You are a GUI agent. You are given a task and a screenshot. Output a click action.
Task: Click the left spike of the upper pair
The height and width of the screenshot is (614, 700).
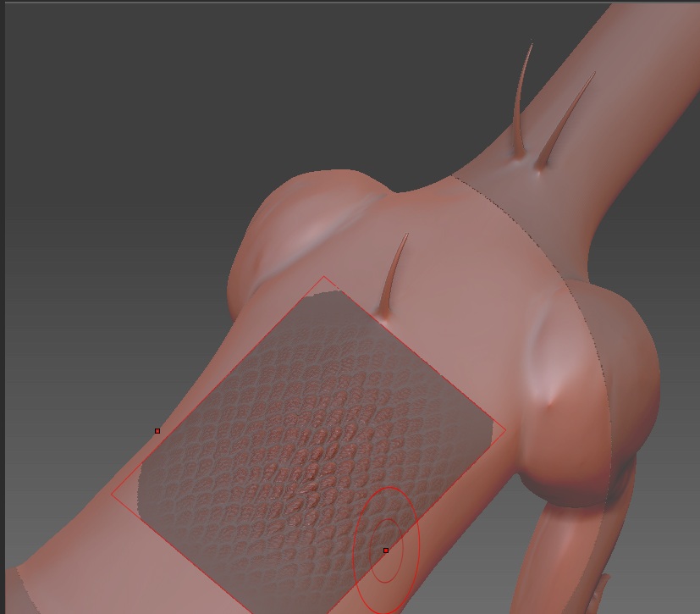click(521, 101)
